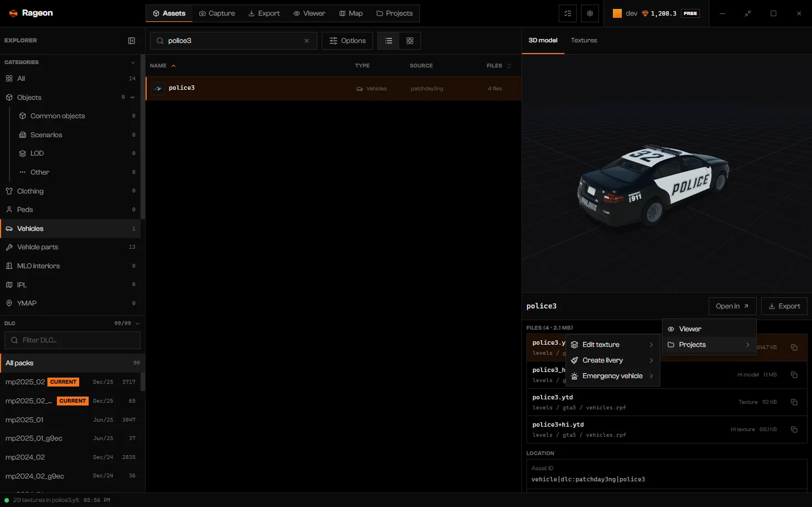
Task: Sort the list by the Files column
Action: coord(499,66)
